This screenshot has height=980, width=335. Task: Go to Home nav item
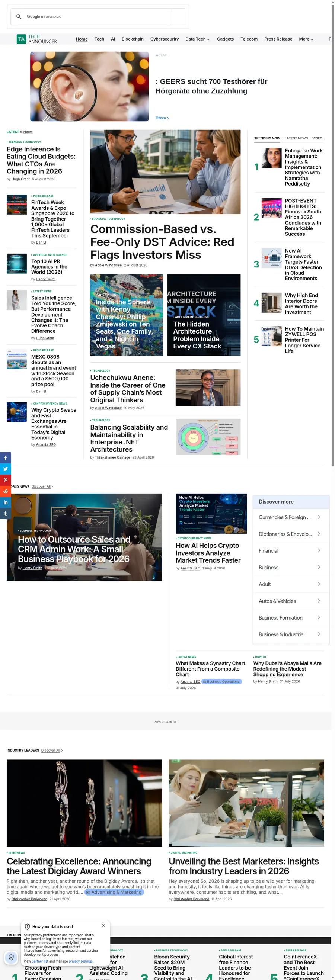point(82,39)
